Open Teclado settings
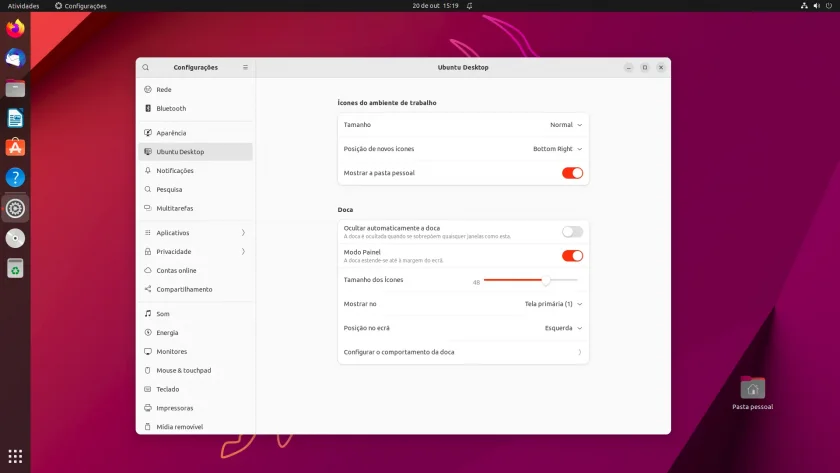840x473 pixels. 196,389
